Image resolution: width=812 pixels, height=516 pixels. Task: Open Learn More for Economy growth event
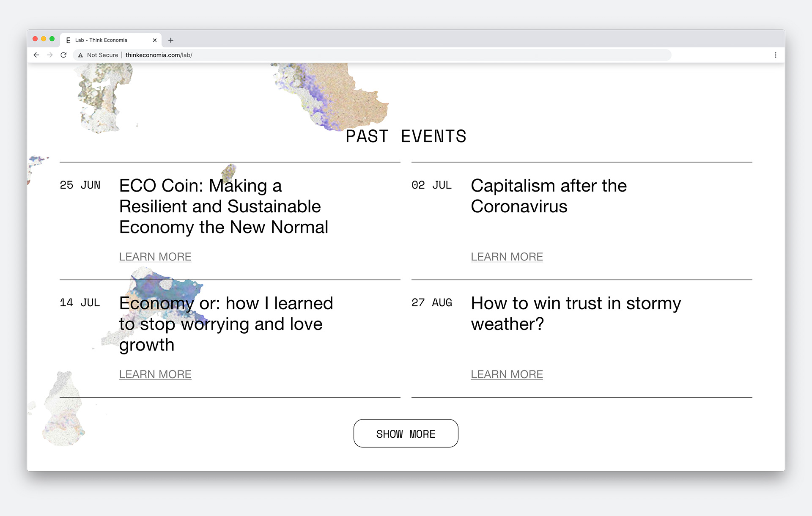[x=155, y=374]
